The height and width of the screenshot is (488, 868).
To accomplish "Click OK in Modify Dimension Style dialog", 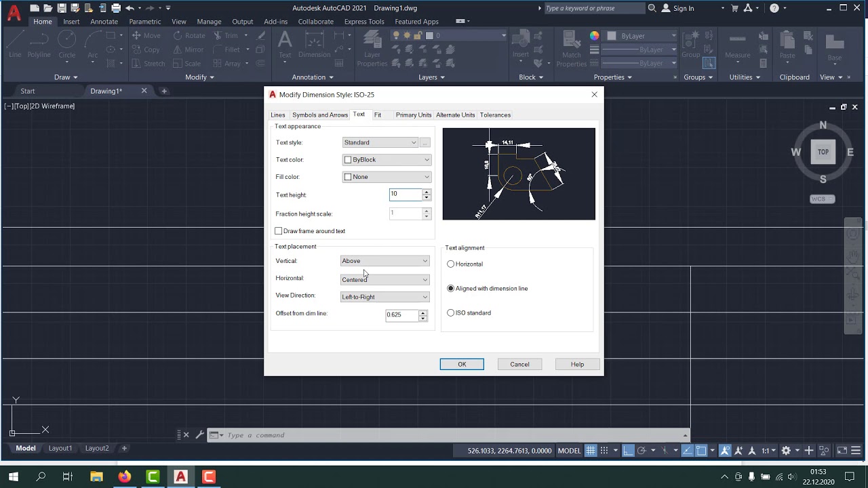I will 462,365.
